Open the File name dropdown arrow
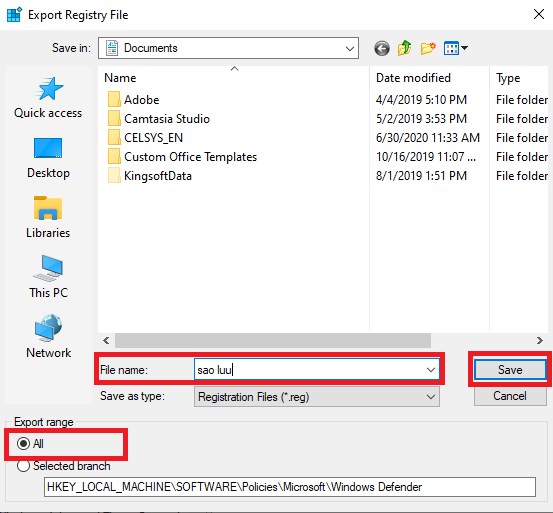 click(431, 370)
